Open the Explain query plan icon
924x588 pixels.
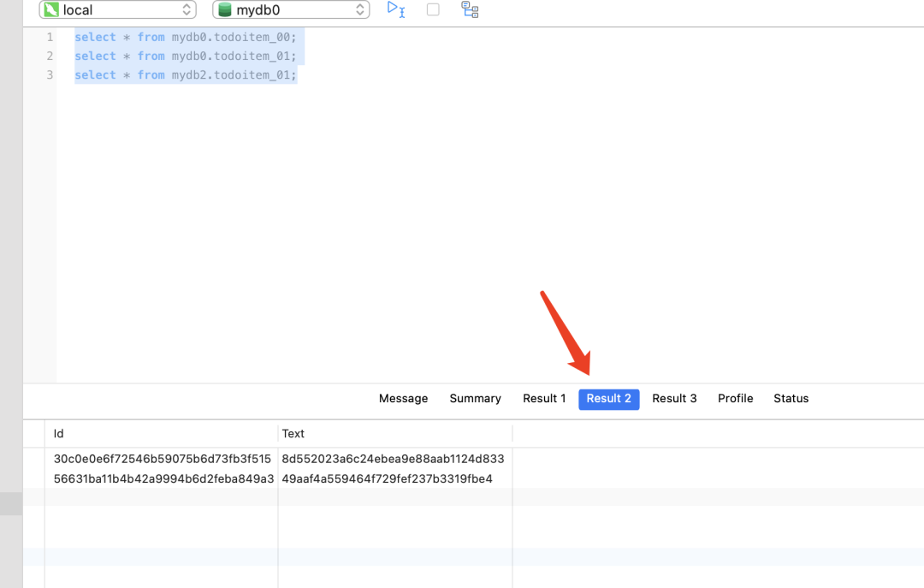point(470,9)
